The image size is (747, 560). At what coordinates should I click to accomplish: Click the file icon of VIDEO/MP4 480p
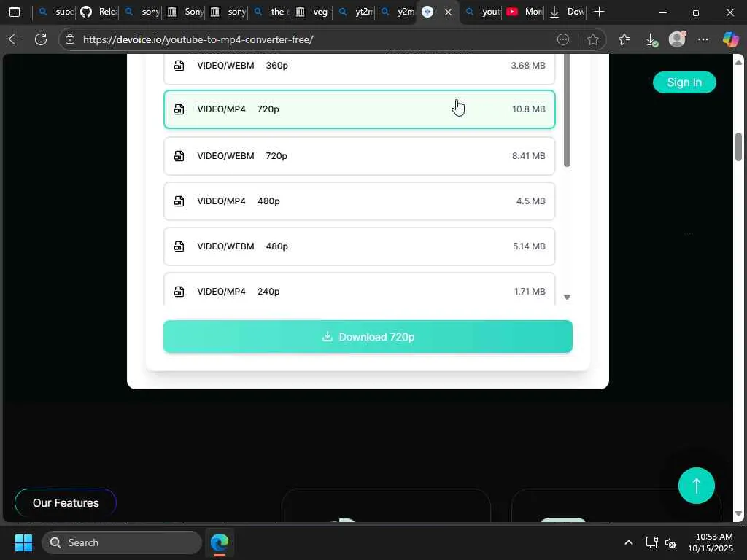point(179,201)
